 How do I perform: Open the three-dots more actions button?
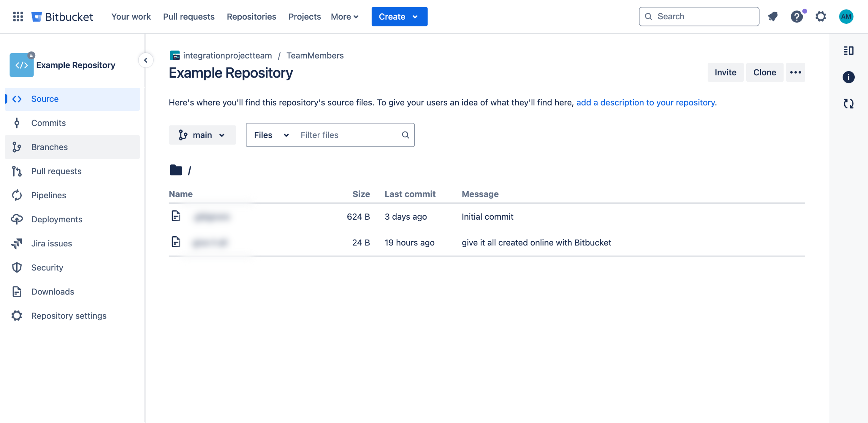(795, 72)
